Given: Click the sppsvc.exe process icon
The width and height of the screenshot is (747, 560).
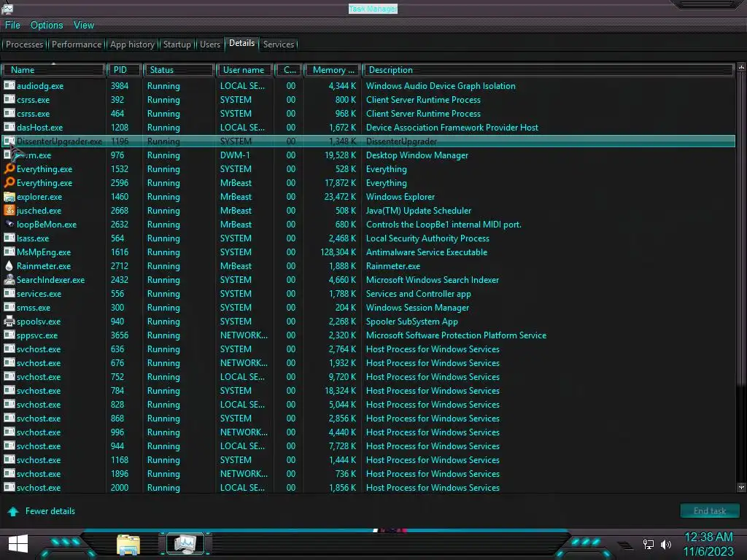Looking at the screenshot, I should [9, 335].
